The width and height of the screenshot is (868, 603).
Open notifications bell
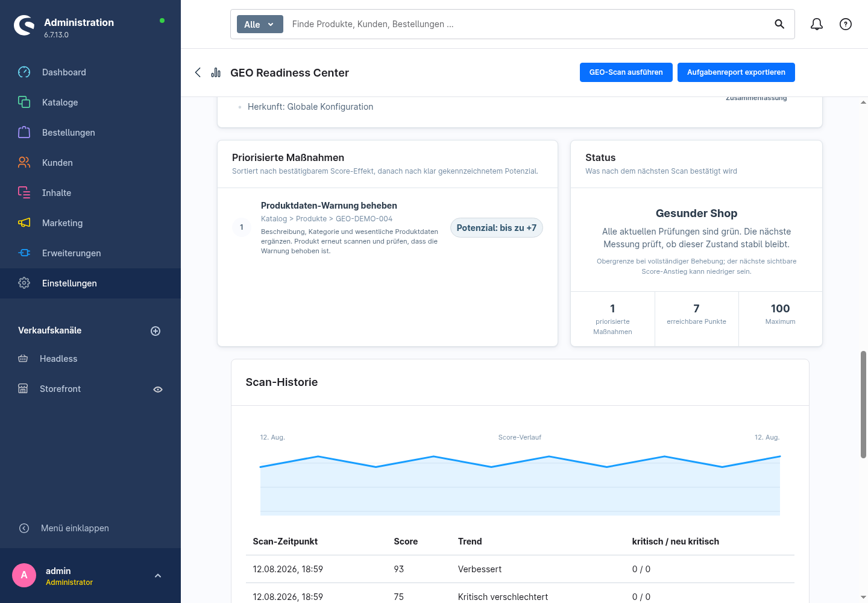tap(817, 24)
